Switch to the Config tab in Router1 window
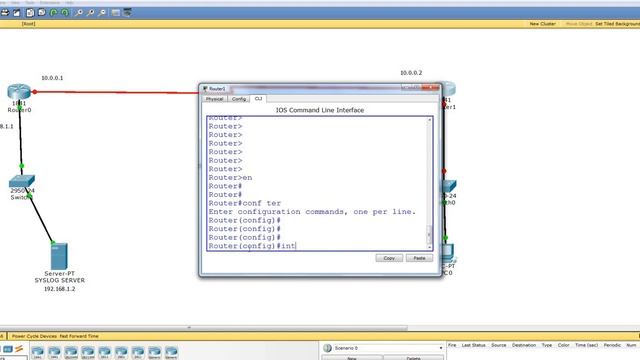This screenshot has width=640, height=360. [x=239, y=99]
